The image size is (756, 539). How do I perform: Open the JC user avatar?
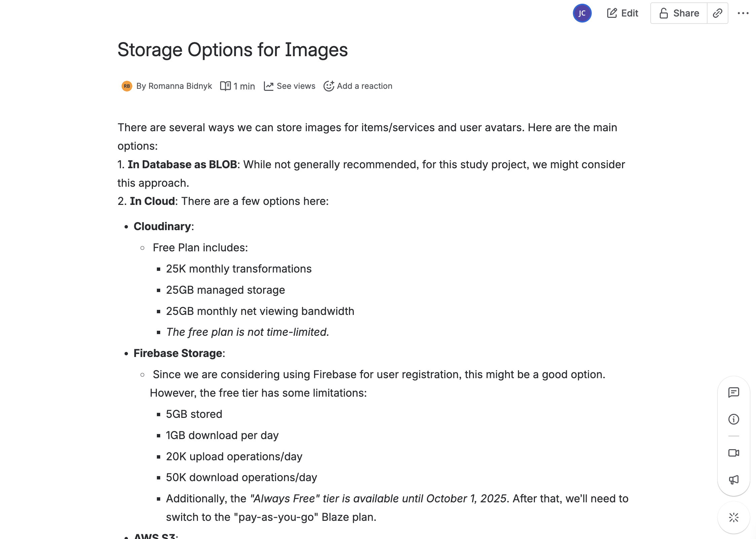point(582,13)
